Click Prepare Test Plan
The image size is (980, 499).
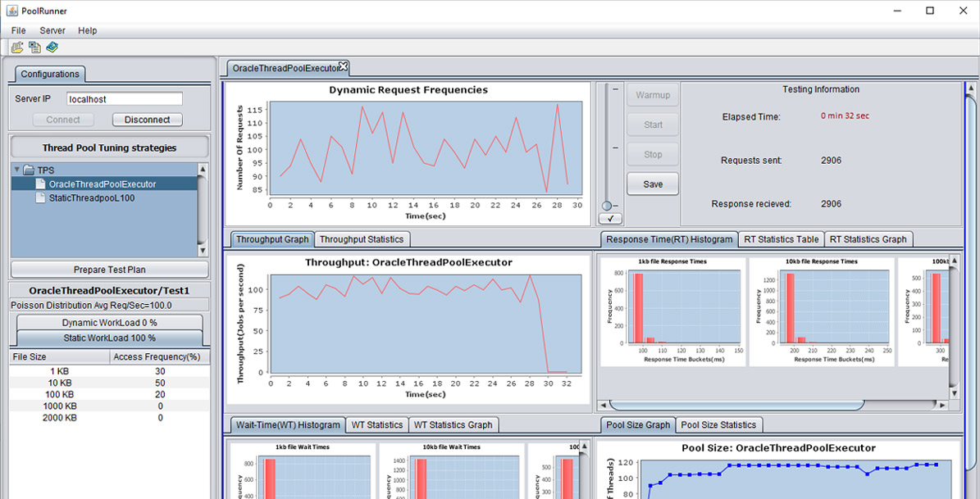point(109,269)
